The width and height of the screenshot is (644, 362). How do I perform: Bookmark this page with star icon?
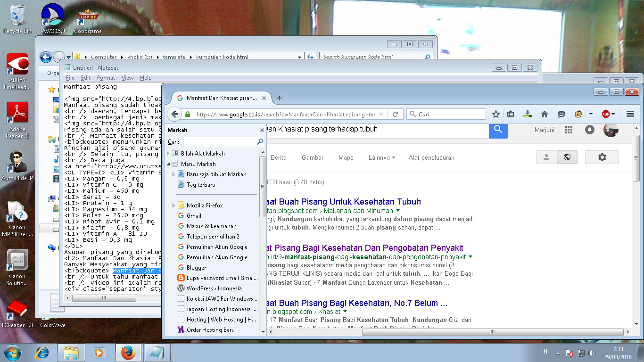(x=496, y=114)
